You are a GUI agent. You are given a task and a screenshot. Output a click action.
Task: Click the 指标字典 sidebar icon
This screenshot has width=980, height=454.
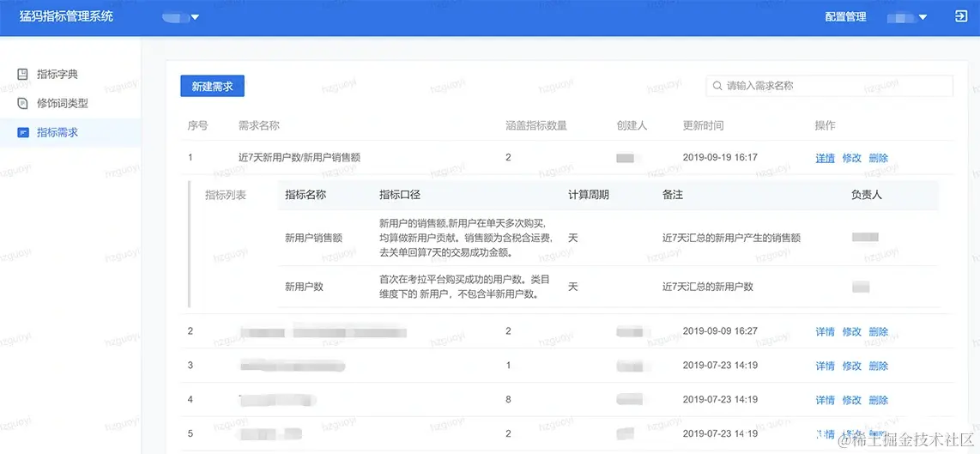(x=23, y=75)
